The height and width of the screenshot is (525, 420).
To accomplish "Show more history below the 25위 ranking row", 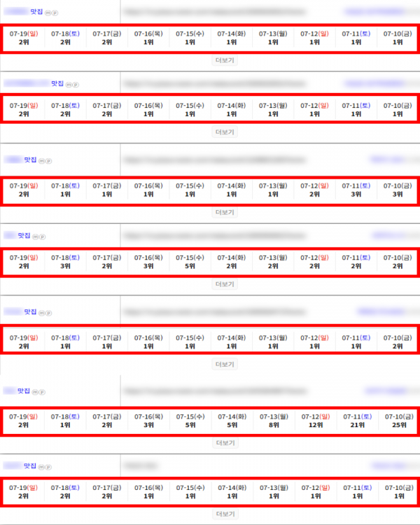I will (x=225, y=443).
